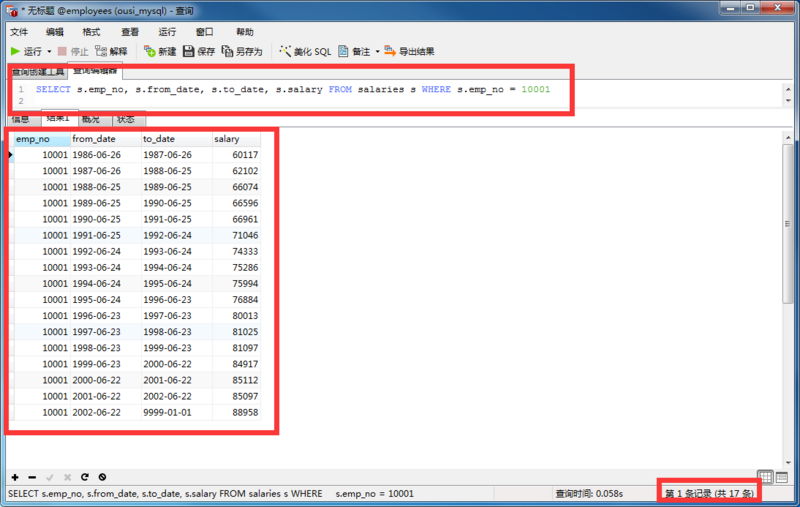Switch to the 状态 result tab
This screenshot has width=800, height=507.
click(124, 119)
